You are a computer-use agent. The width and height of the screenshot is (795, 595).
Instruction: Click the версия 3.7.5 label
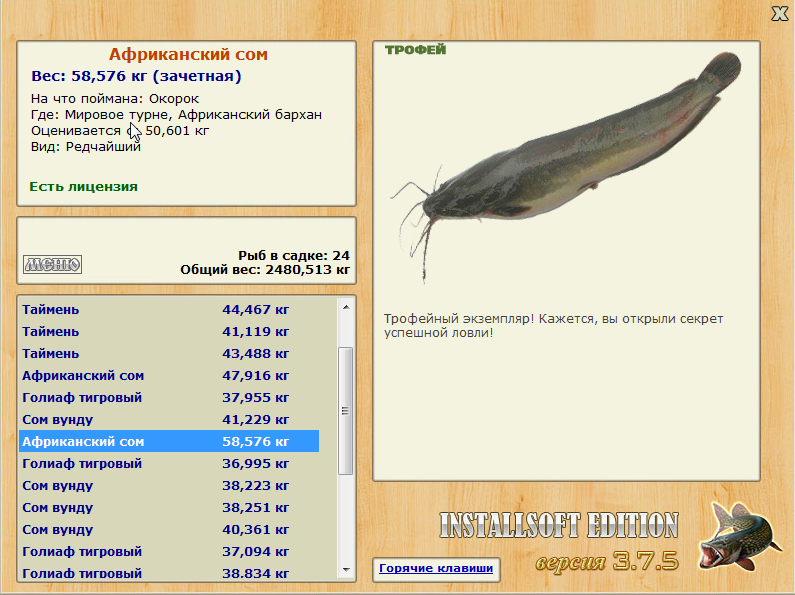tap(607, 561)
